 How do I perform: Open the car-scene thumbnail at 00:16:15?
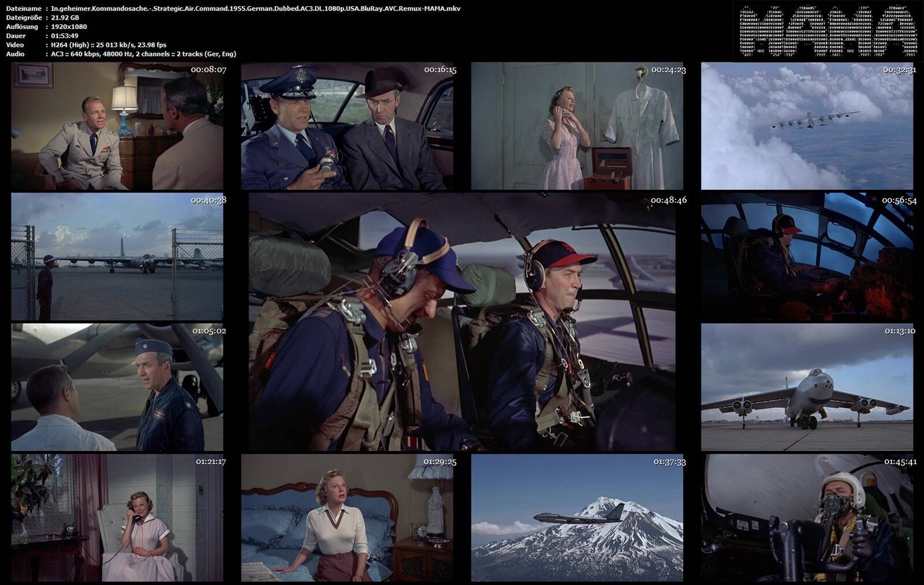tap(347, 126)
